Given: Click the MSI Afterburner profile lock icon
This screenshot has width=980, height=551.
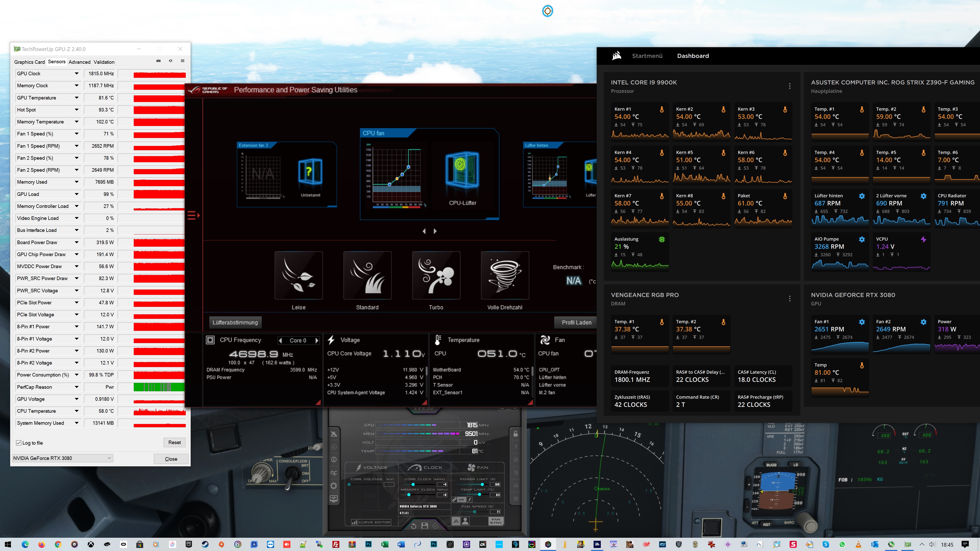Looking at the screenshot, I should point(516,434).
